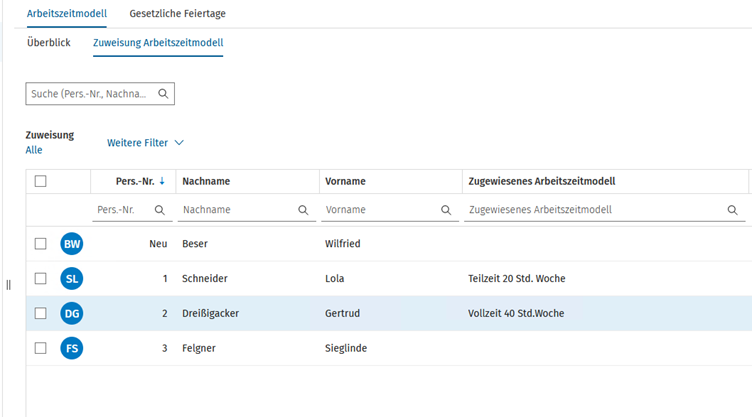Click the BW avatar for Wilfried Beser

coord(72,244)
